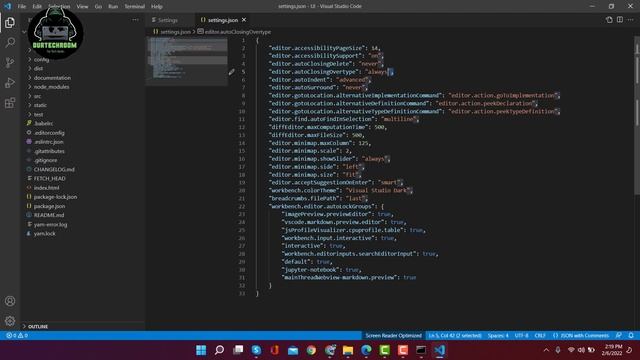Open the Help menu
Viewport: 640px width, 360px height.
point(157,6)
